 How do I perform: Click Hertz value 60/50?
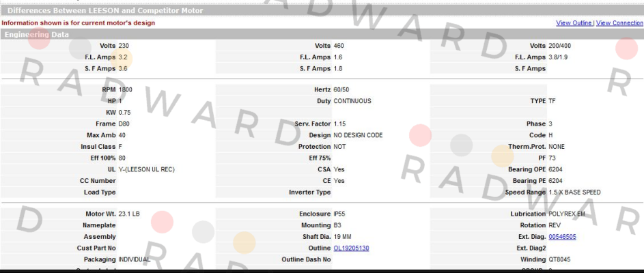coord(341,89)
